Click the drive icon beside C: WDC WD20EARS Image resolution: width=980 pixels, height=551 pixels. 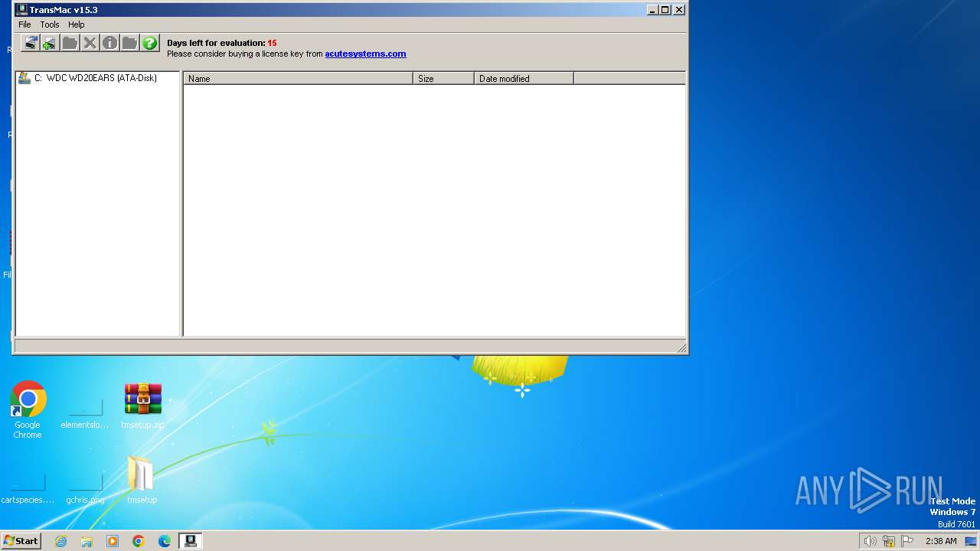click(24, 78)
